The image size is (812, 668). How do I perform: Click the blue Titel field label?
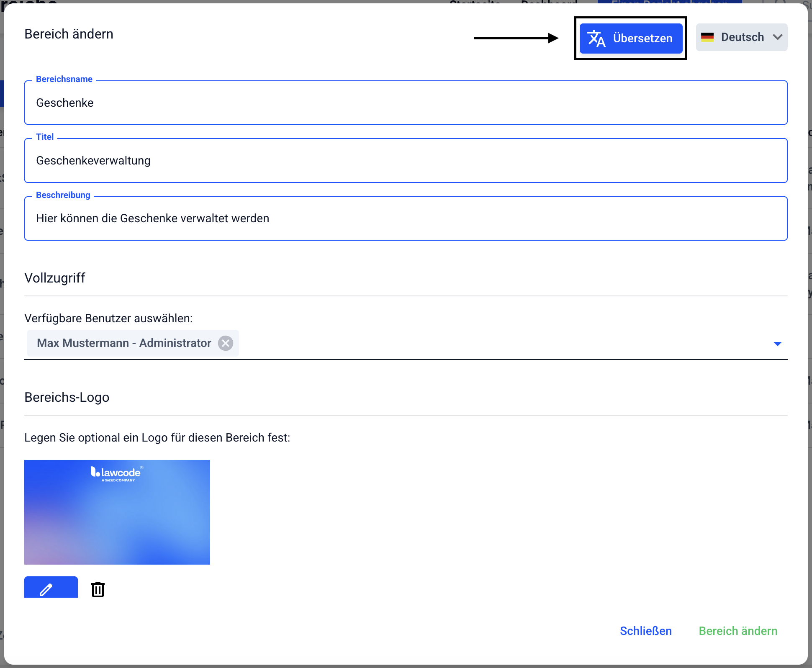(45, 137)
